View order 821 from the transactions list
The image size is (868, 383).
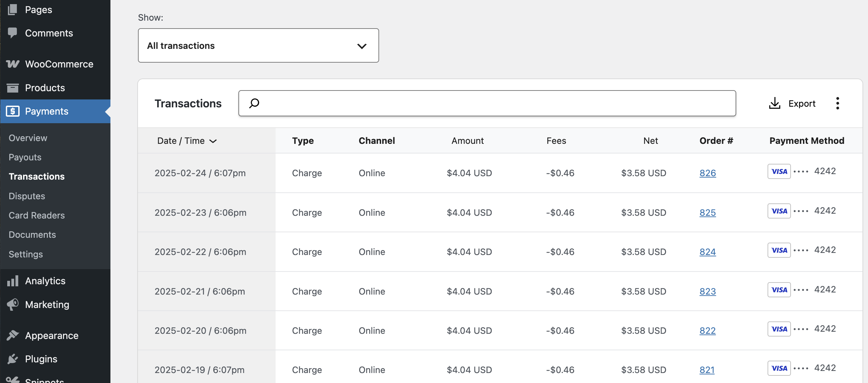pyautogui.click(x=706, y=370)
